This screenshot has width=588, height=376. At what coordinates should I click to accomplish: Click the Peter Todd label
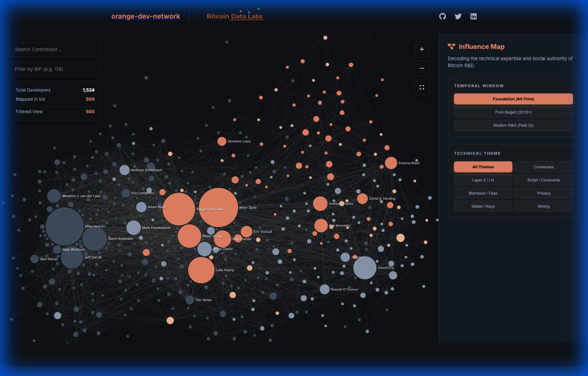point(248,208)
